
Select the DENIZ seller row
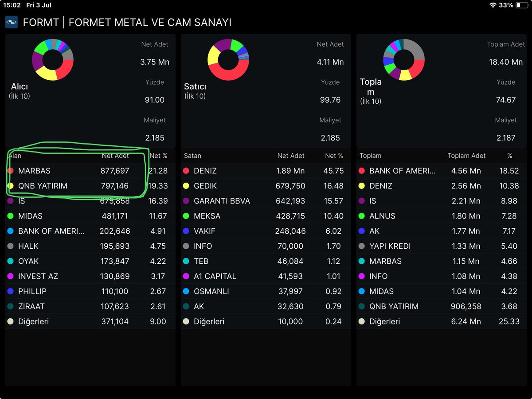[x=266, y=171]
